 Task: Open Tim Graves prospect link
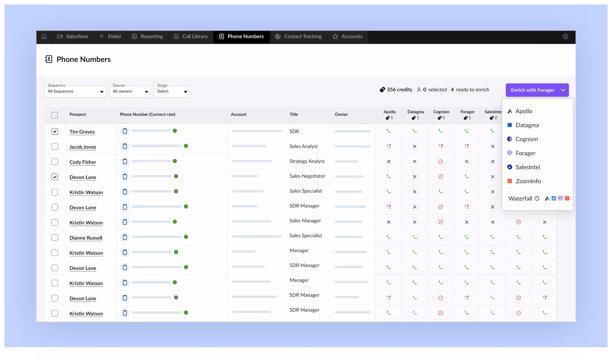(82, 132)
